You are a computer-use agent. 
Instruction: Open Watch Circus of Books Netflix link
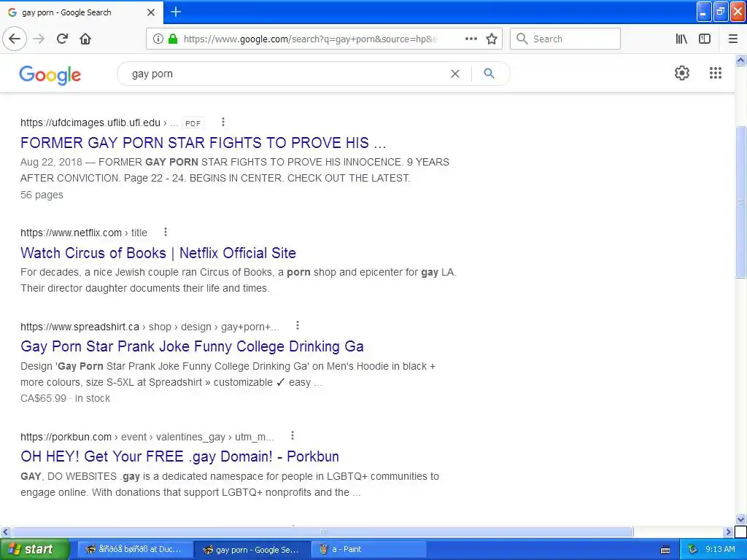pyautogui.click(x=158, y=253)
